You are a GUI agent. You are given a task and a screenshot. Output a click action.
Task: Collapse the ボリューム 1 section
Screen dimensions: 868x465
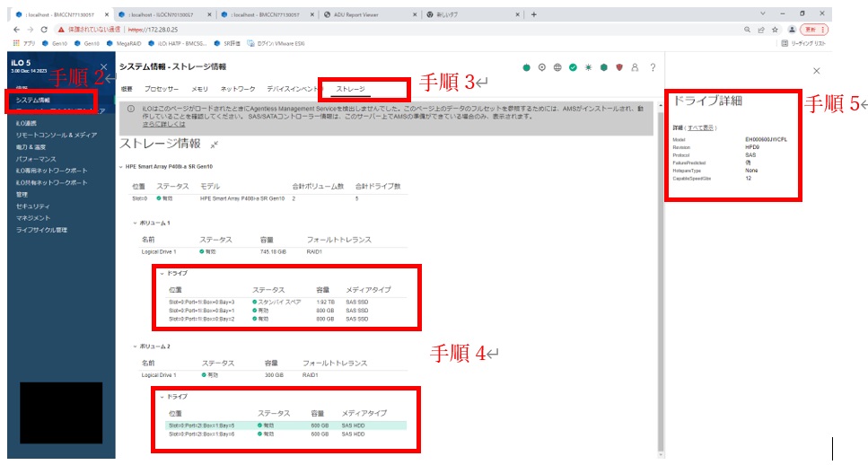tap(135, 224)
